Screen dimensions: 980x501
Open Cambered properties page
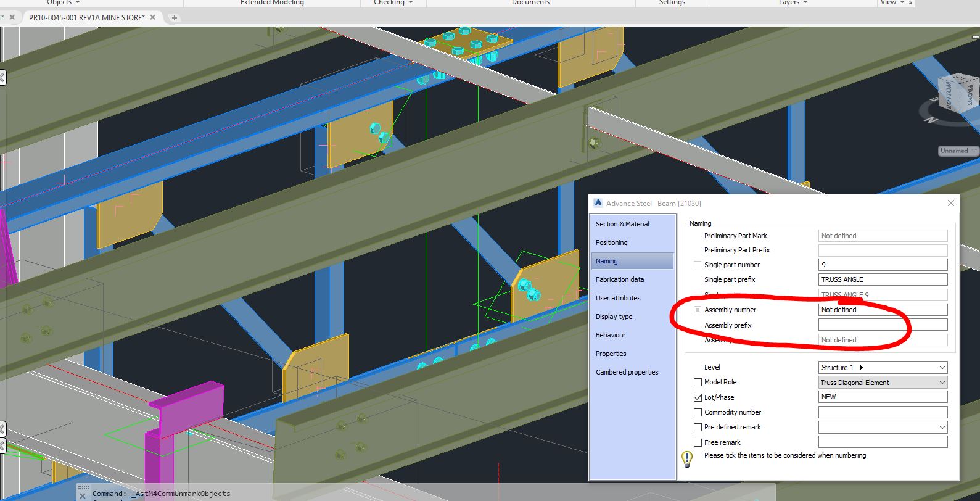click(x=632, y=372)
